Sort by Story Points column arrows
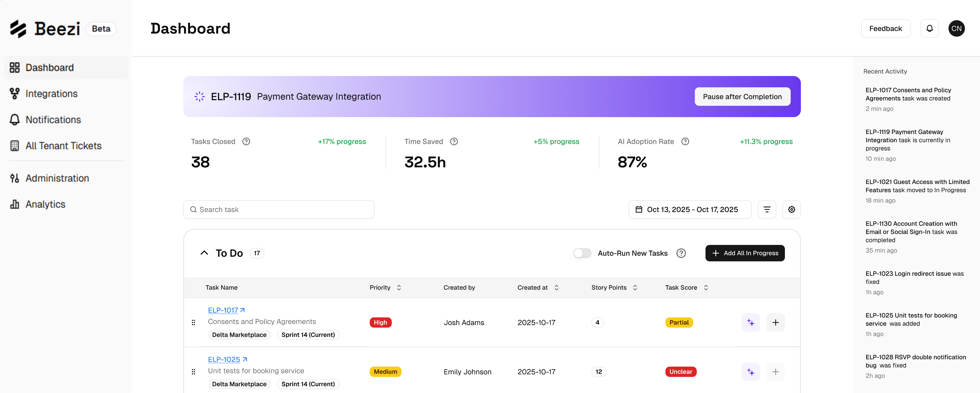Image resolution: width=980 pixels, height=393 pixels. point(635,287)
